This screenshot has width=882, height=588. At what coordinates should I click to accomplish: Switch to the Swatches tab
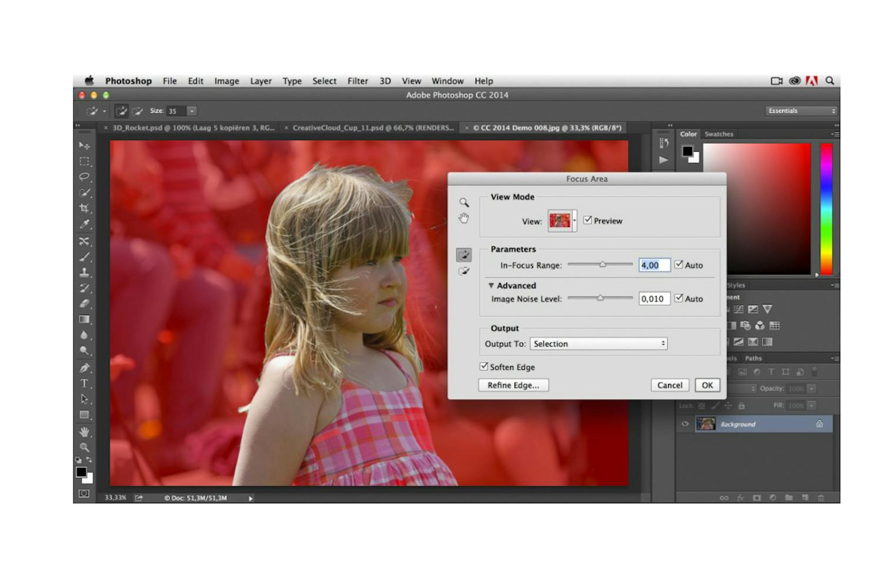(x=719, y=134)
